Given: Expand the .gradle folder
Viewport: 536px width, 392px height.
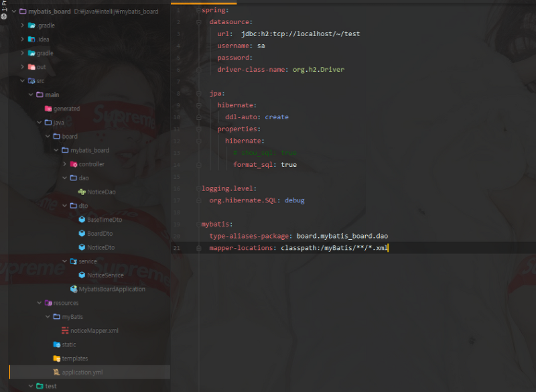Looking at the screenshot, I should (23, 25).
